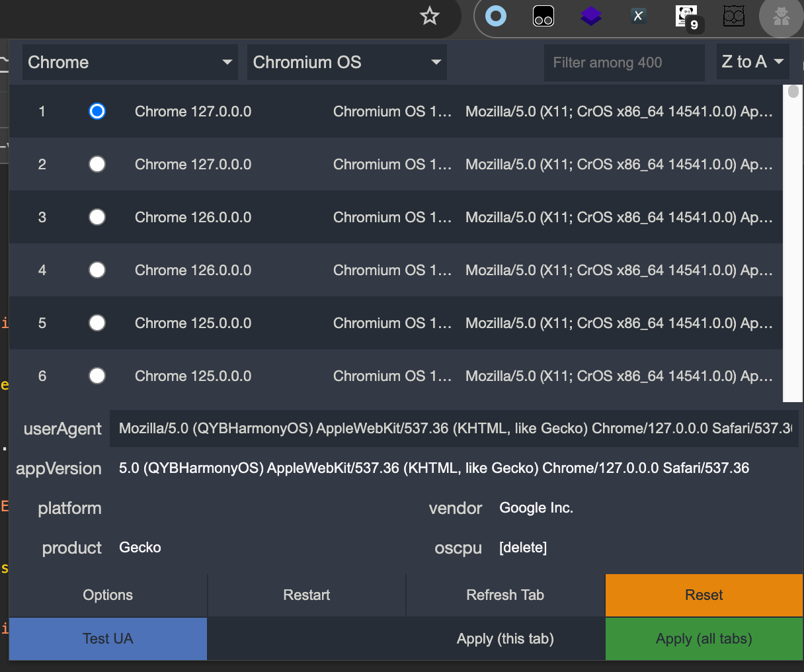804x672 pixels.
Task: Select radio button for row 5 Chrome 125.0.0.0
Action: (97, 323)
